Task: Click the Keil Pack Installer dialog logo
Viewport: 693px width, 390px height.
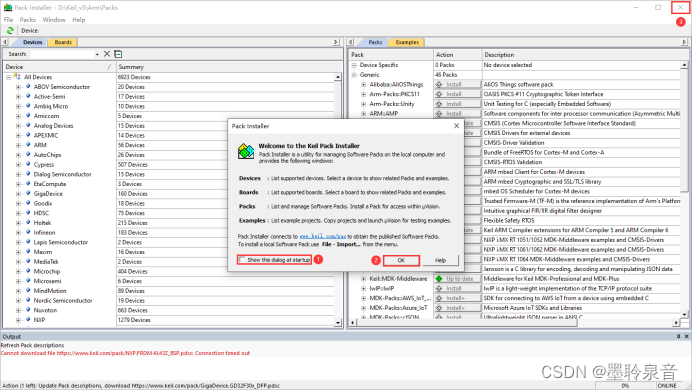Action: coord(246,151)
